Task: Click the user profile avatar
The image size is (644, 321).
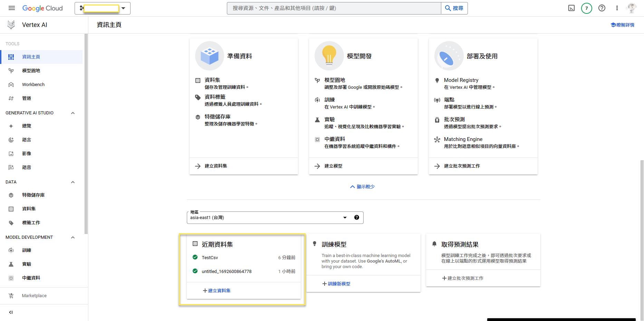Action: (632, 8)
